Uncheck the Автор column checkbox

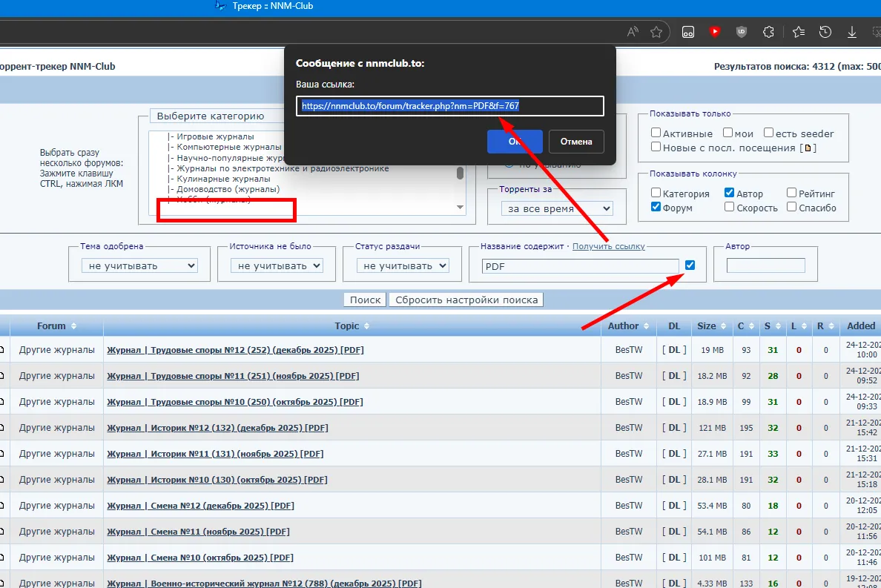click(x=730, y=193)
